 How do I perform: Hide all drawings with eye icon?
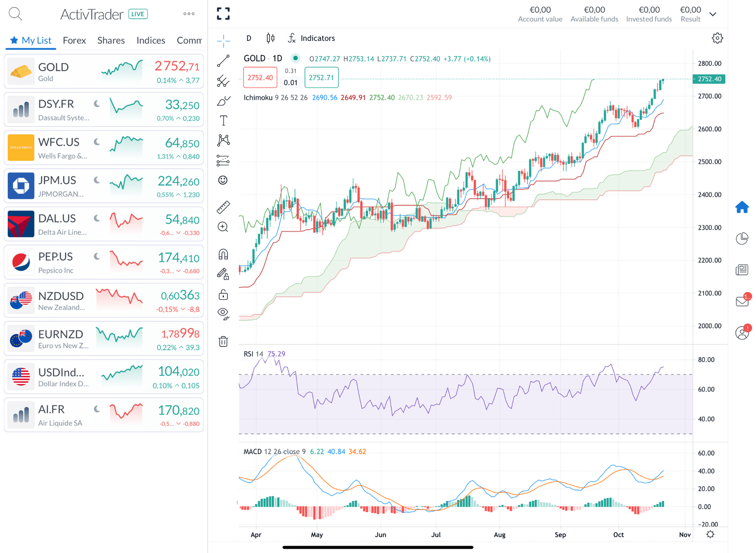click(223, 313)
